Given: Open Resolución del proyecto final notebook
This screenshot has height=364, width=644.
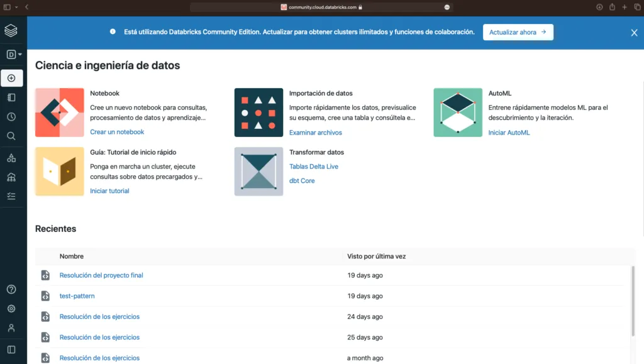Looking at the screenshot, I should pyautogui.click(x=101, y=275).
